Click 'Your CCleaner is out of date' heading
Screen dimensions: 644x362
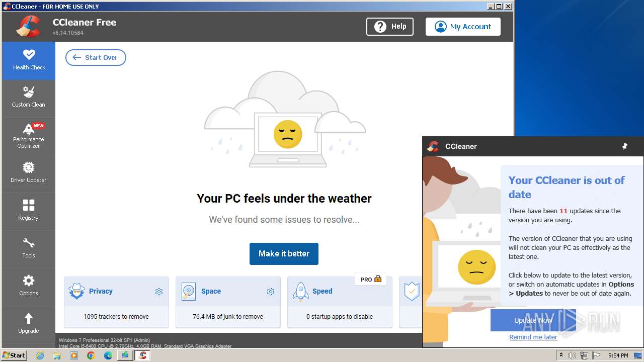567,188
